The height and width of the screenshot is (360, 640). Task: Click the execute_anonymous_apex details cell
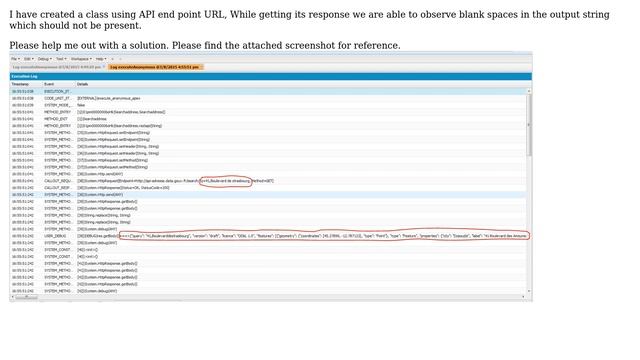[109, 98]
